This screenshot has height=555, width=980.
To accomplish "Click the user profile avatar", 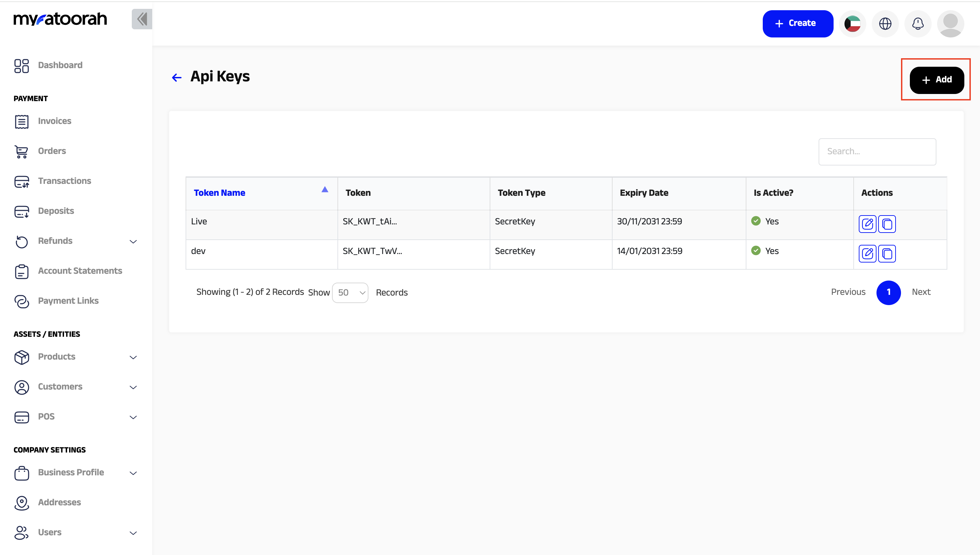I will click(x=950, y=23).
